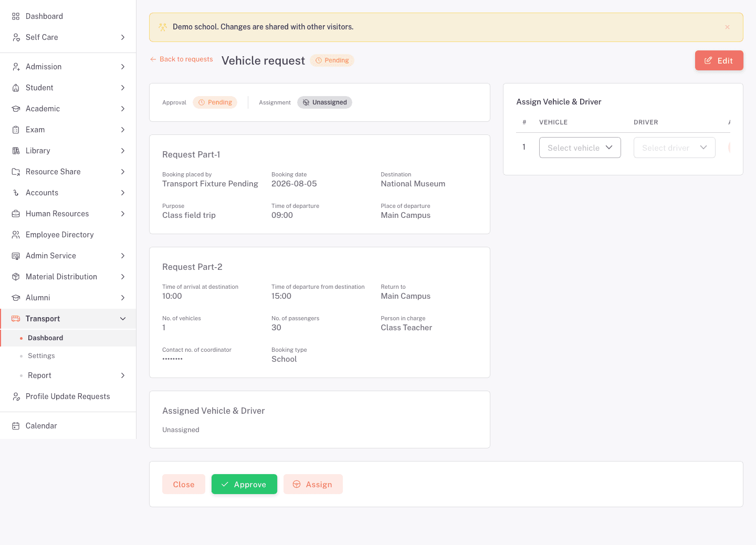The width and height of the screenshot is (756, 545).
Task: Click the Resource Share folder icon
Action: [16, 172]
